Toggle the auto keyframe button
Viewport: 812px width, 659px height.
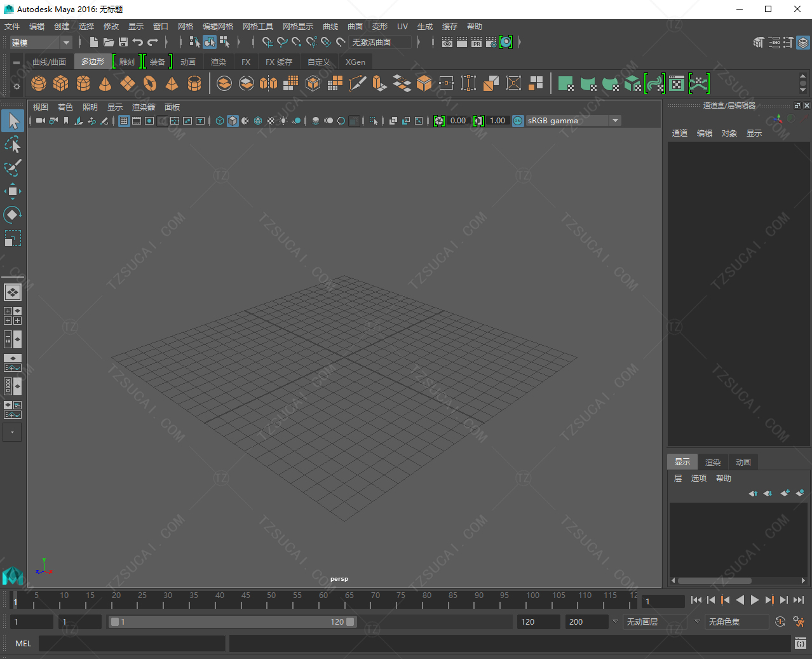(780, 622)
